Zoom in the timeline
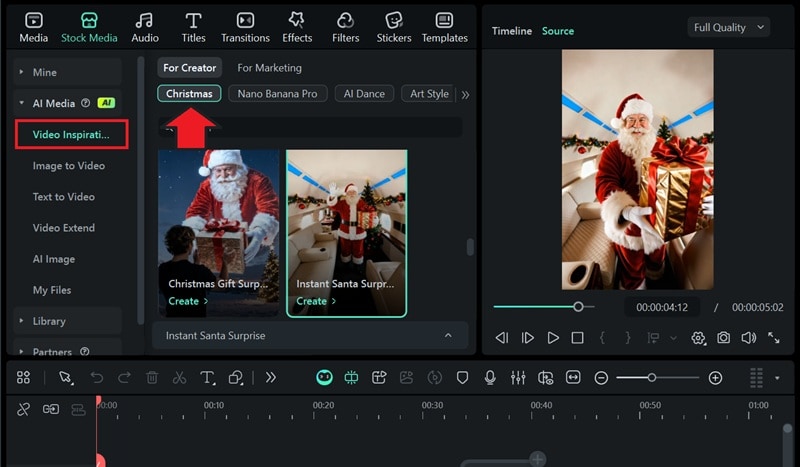 click(715, 378)
